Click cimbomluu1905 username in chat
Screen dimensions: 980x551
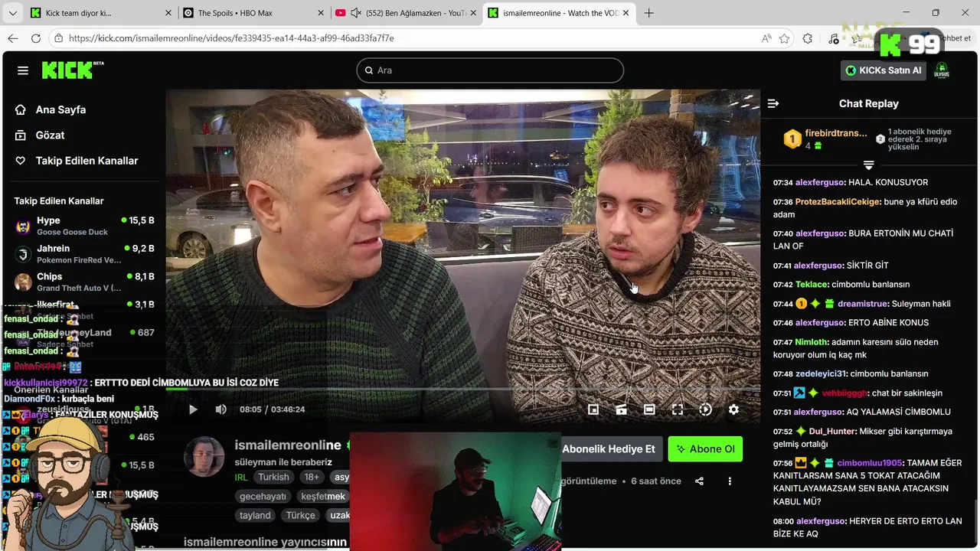click(870, 463)
